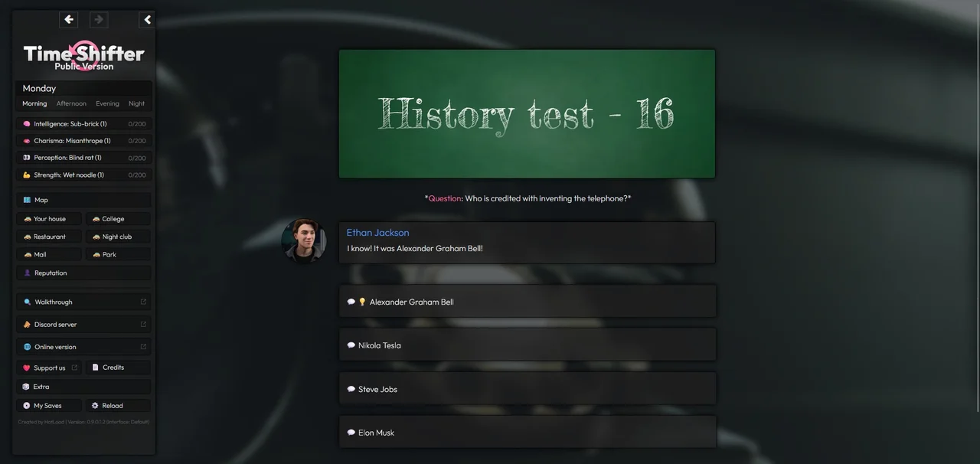Go to Your house
The height and width of the screenshot is (464, 980).
pyautogui.click(x=49, y=219)
